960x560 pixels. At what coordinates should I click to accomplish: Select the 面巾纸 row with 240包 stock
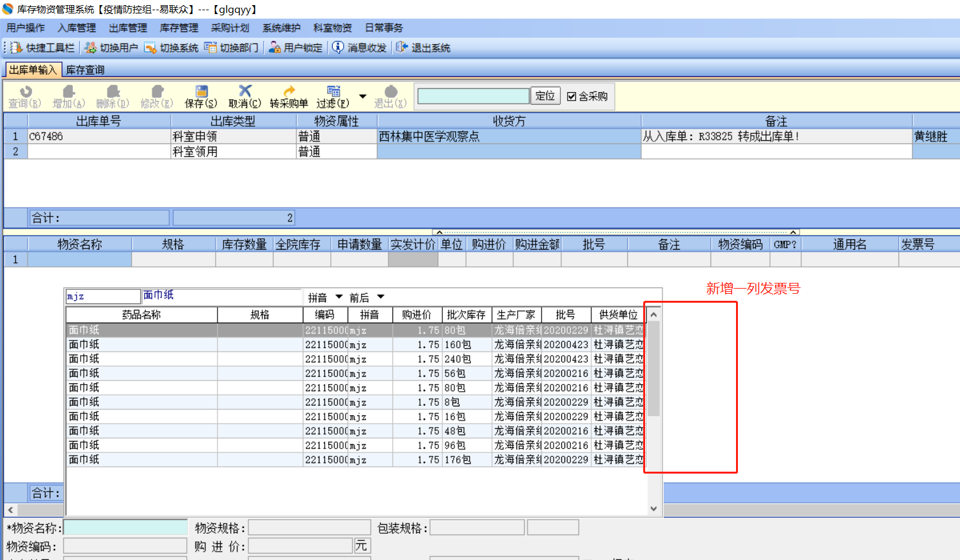[355, 359]
